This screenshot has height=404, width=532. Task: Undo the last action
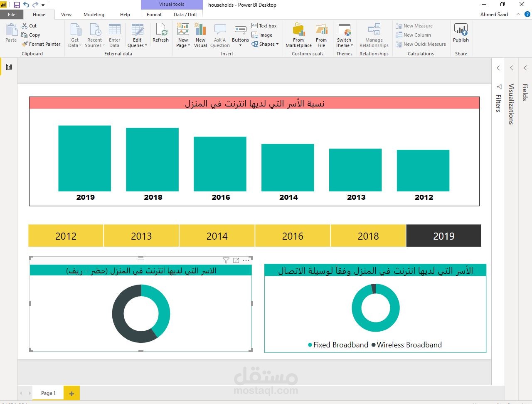click(x=26, y=5)
